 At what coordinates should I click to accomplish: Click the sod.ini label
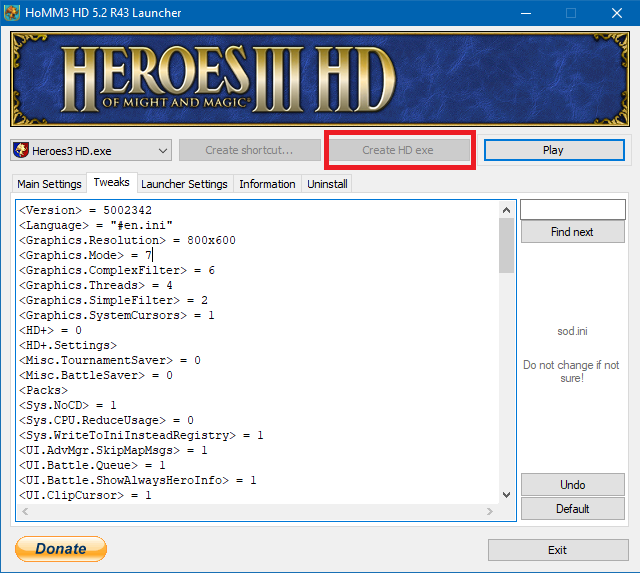pos(573,331)
